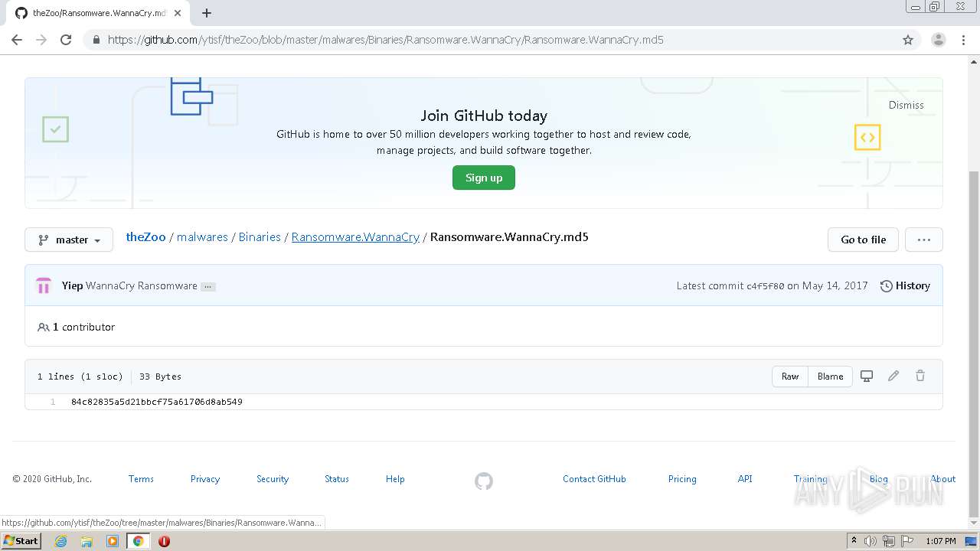The image size is (980, 551).
Task: Open Help footer link
Action: tap(395, 479)
